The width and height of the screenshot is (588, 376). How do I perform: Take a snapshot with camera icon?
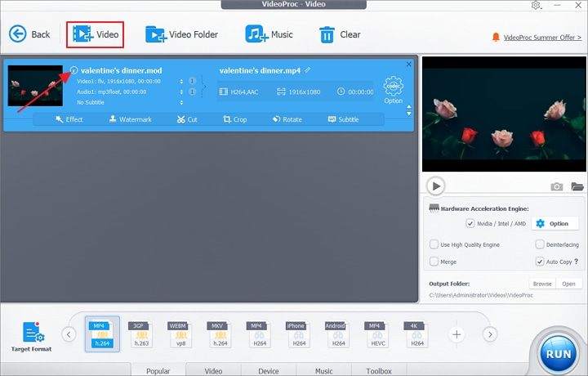(x=556, y=186)
